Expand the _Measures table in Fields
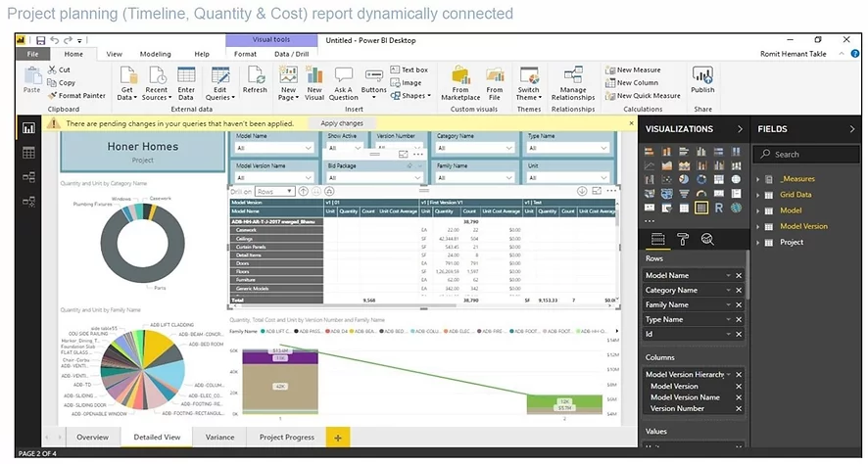 [758, 179]
